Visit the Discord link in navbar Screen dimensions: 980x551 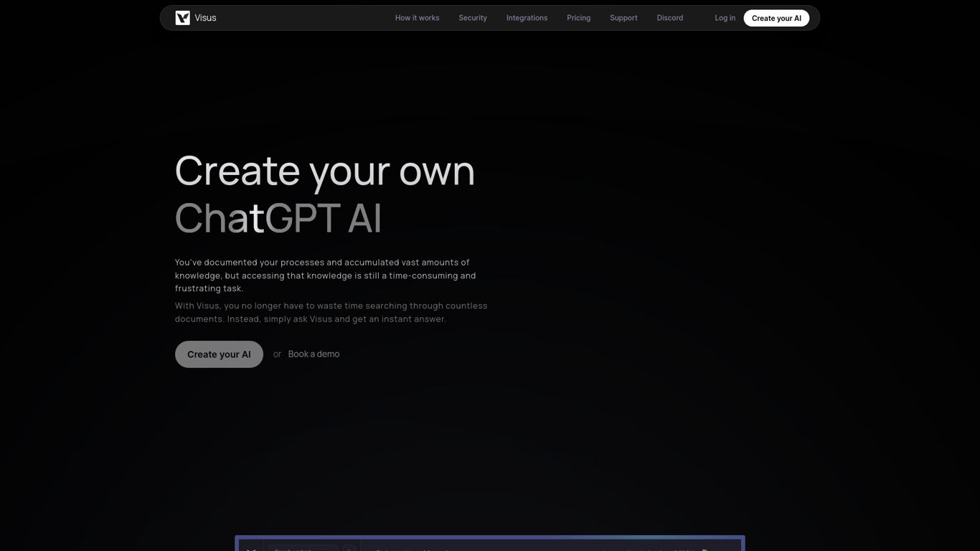(669, 18)
